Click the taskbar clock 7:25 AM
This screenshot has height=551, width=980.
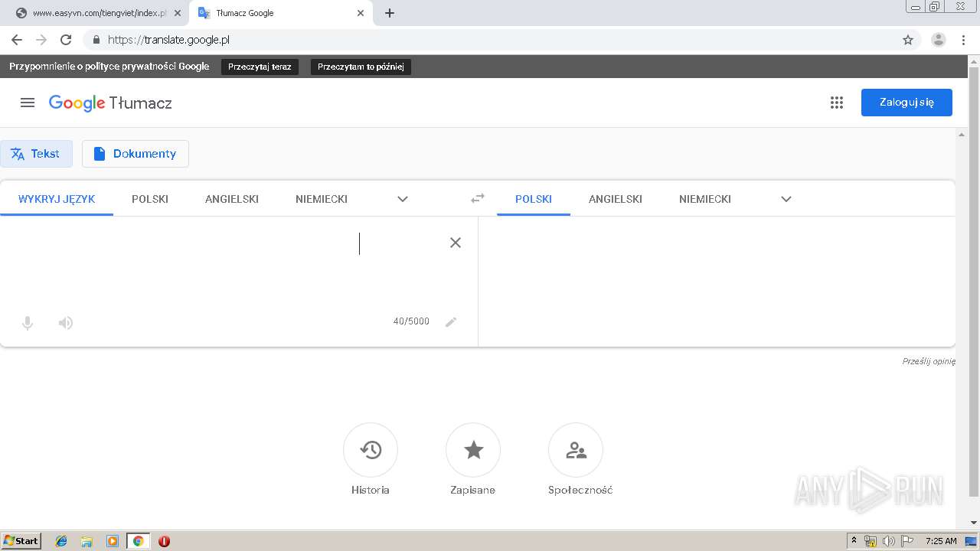click(941, 541)
